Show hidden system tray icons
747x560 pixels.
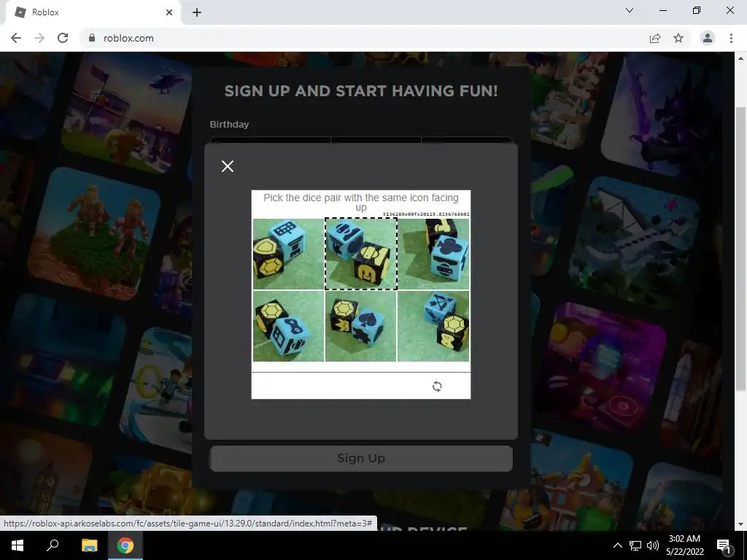[x=617, y=545]
